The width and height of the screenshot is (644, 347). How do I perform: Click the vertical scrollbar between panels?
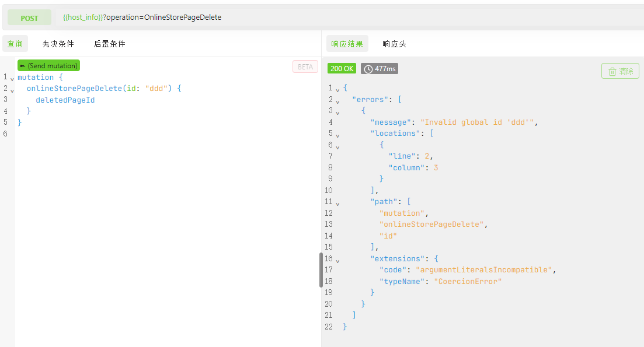pos(321,269)
